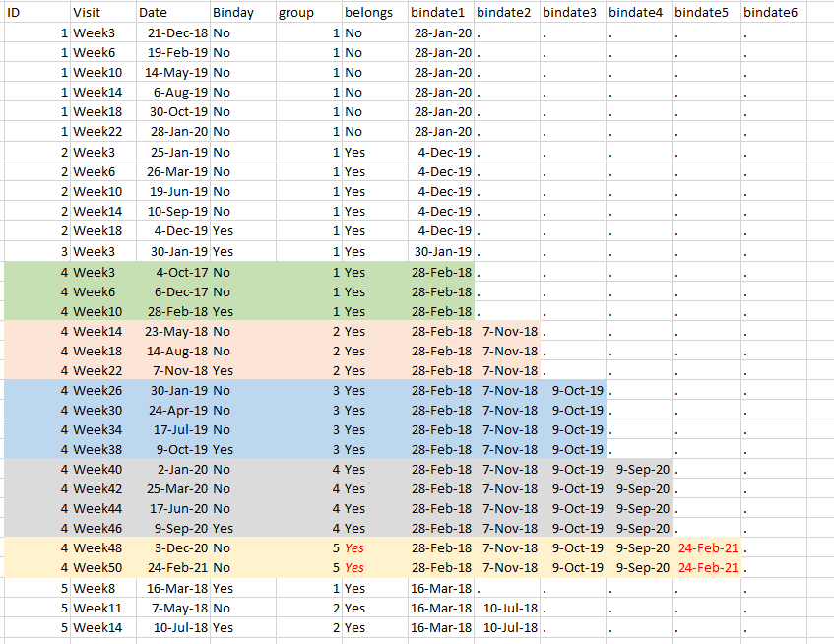Click the italic Yes in the Week50 row
Image resolution: width=834 pixels, height=644 pixels.
(x=354, y=567)
